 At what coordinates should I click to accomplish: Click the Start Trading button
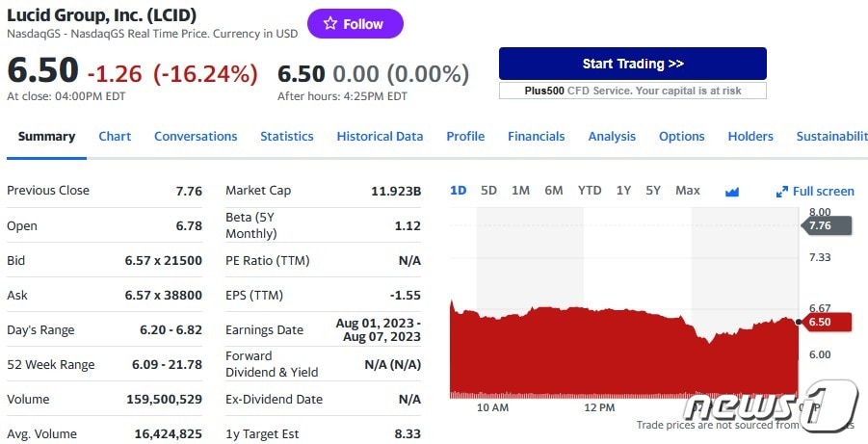coord(633,64)
